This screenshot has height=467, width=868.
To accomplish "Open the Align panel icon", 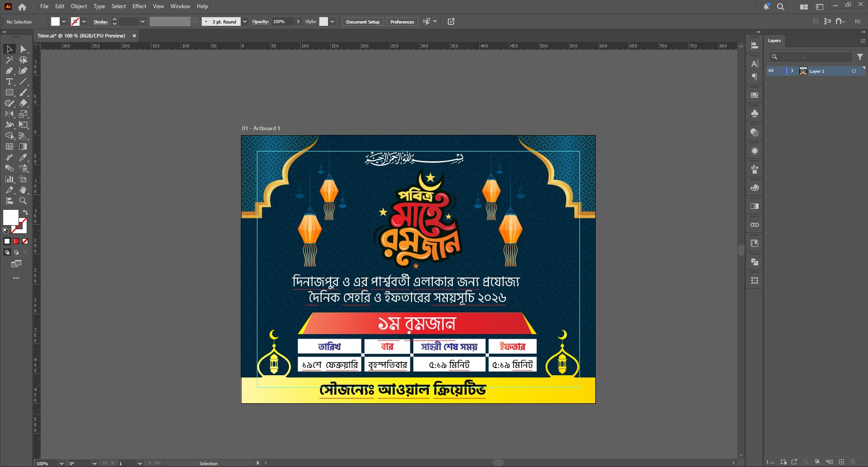I will point(754,45).
